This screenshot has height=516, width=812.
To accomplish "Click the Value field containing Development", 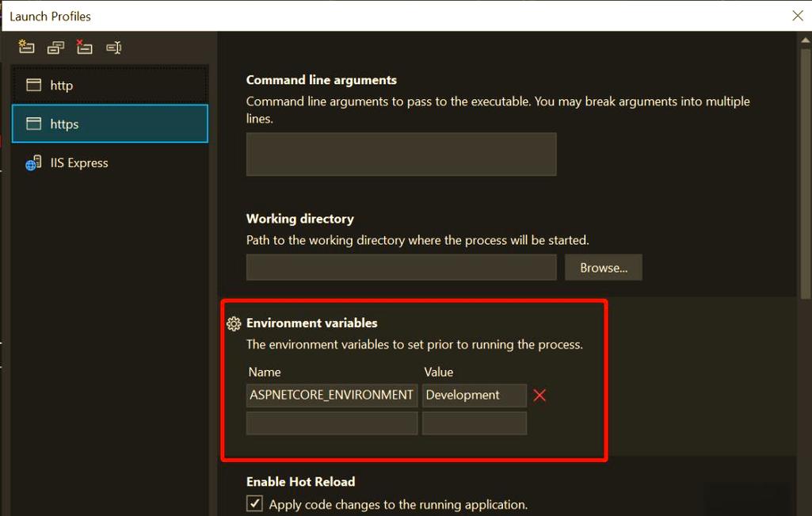I will [474, 395].
